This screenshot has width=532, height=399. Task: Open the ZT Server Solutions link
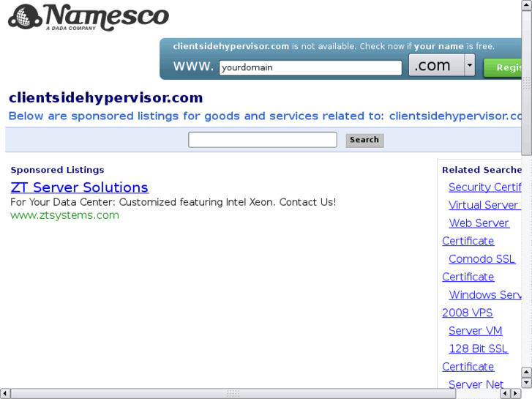click(79, 187)
